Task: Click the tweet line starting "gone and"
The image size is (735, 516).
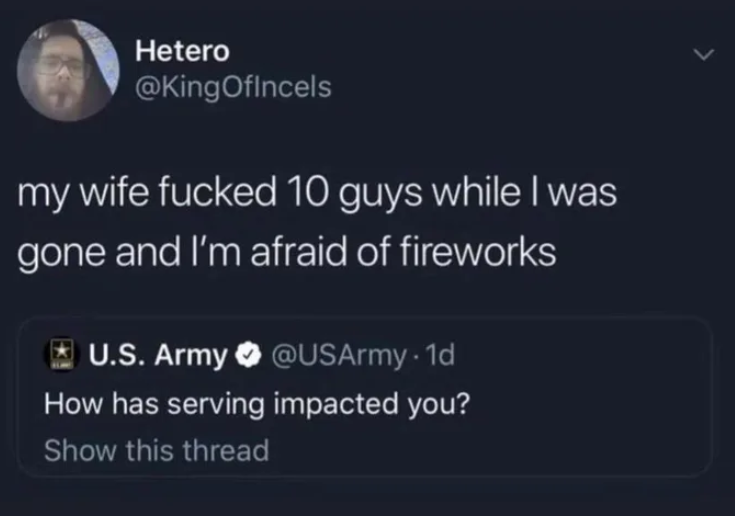Action: [x=288, y=251]
